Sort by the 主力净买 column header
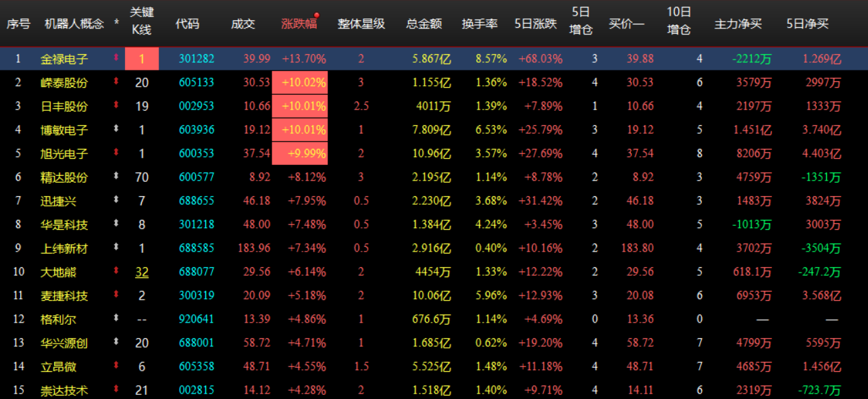 tap(738, 24)
